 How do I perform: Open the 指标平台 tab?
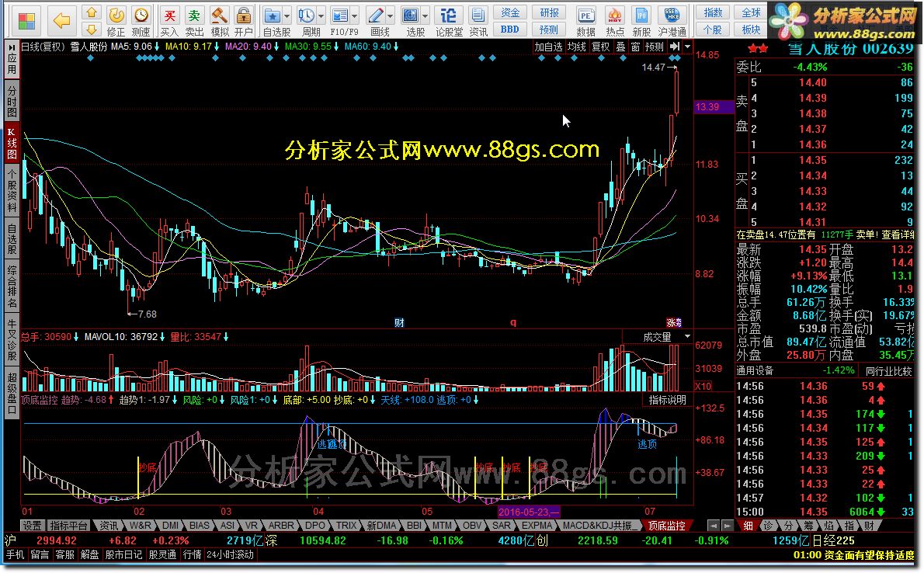pyautogui.click(x=68, y=525)
